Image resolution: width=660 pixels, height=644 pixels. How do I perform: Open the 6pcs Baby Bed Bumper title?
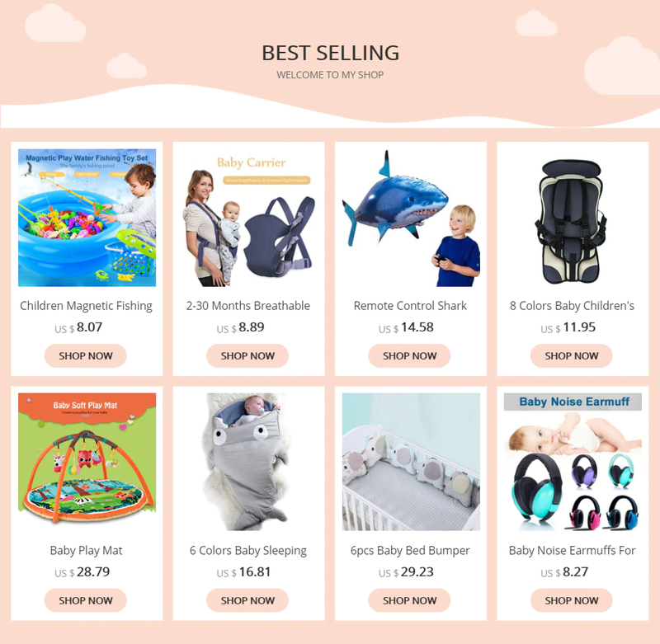coord(410,551)
